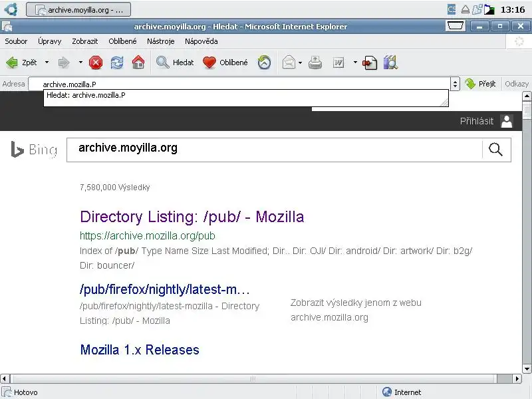Open the Soubor menu
Viewport: 532px width, 399px height.
pyautogui.click(x=16, y=41)
